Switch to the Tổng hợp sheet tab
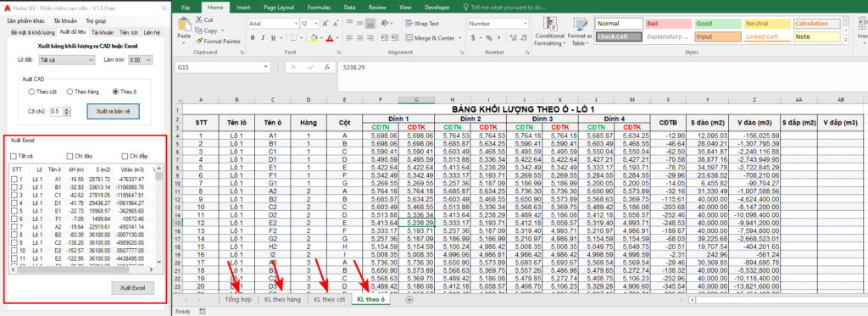The height and width of the screenshot is (316, 868). pos(238,299)
